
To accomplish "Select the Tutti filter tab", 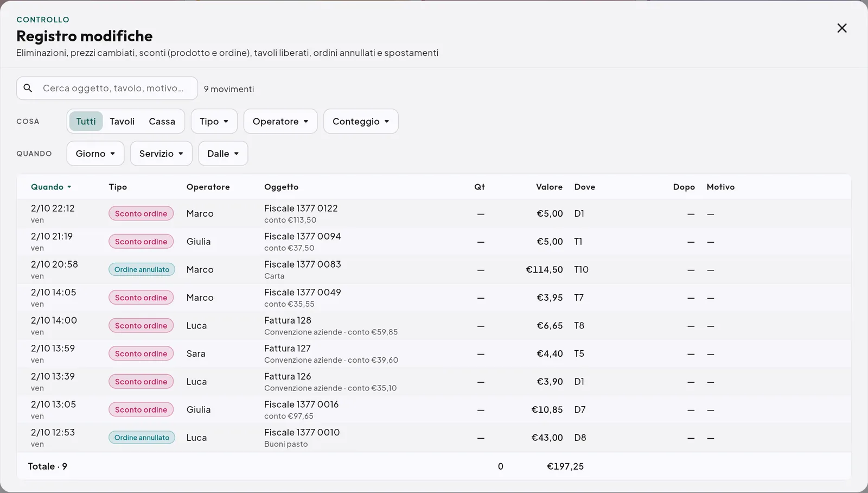I will pos(86,121).
